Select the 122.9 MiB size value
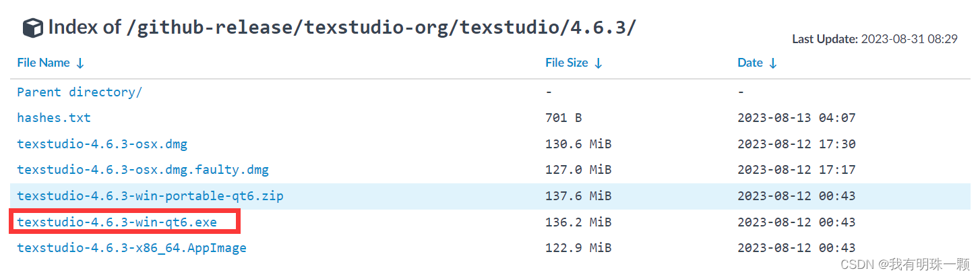The image size is (980, 277). (x=578, y=248)
